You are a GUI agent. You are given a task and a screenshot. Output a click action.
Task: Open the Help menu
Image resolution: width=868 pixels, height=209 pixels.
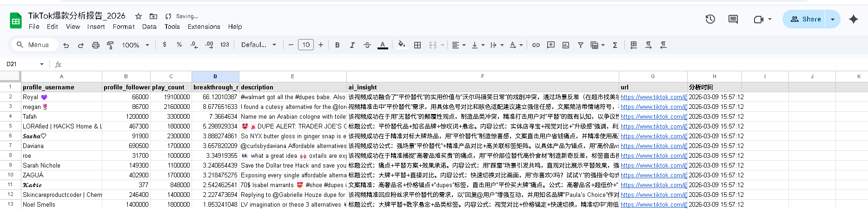coord(235,27)
